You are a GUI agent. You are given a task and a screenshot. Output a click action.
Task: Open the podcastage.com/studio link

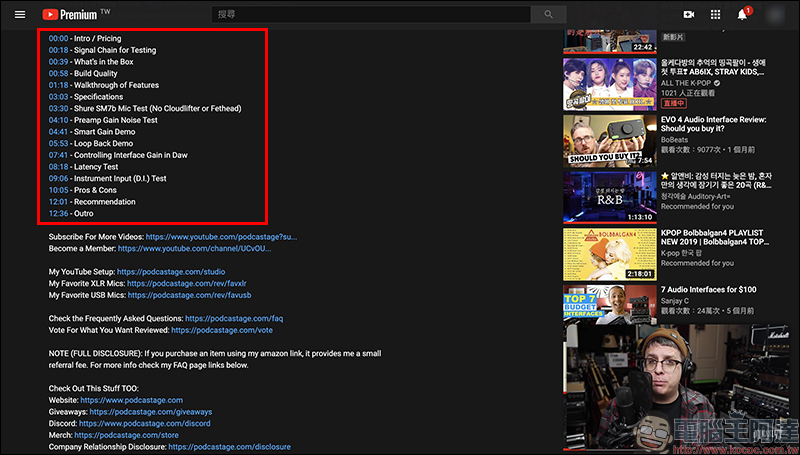(171, 271)
